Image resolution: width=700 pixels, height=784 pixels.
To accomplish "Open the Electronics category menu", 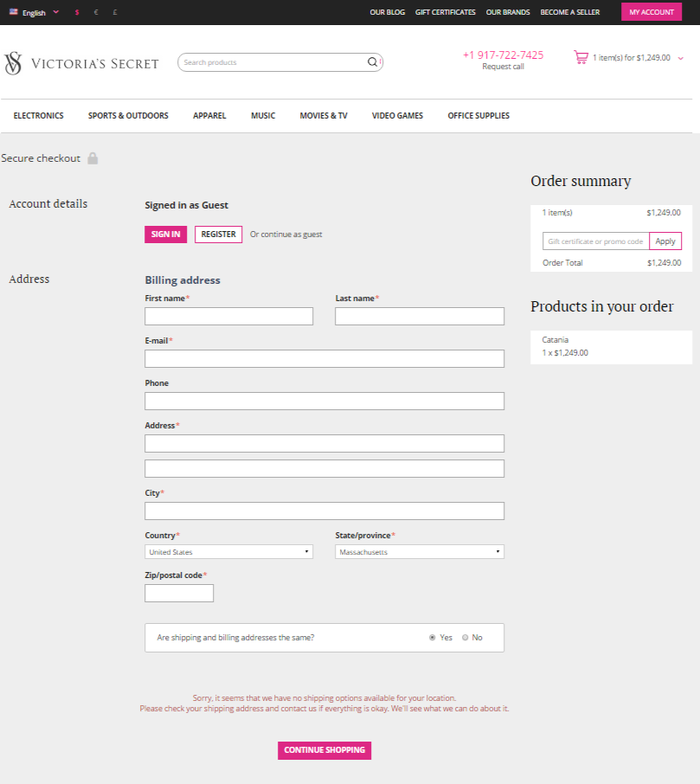I will point(38,115).
